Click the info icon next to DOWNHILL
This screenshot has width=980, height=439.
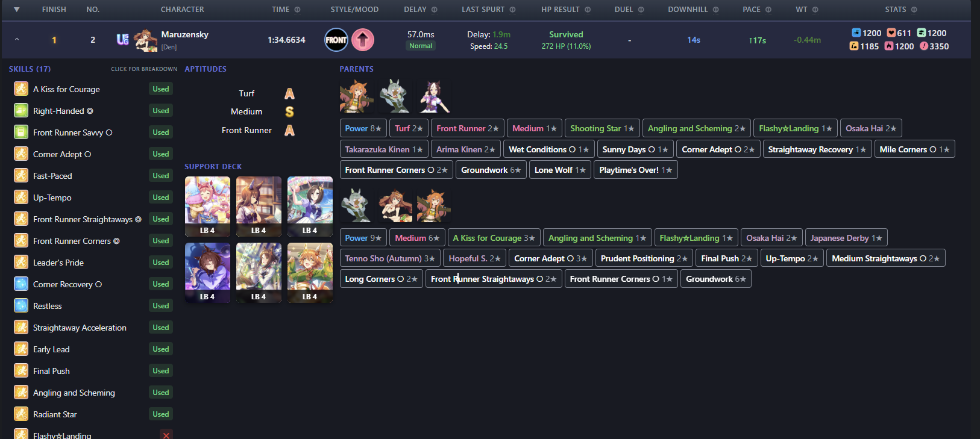coord(715,10)
